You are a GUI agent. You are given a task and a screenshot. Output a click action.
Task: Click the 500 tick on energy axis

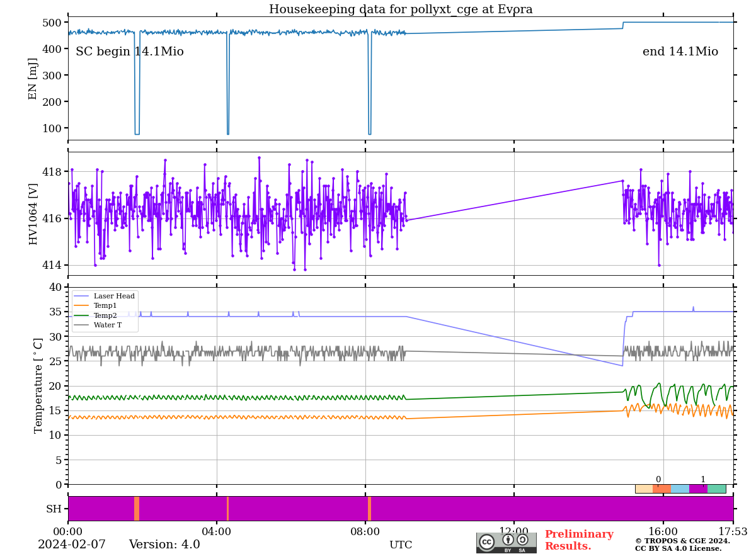[53, 23]
